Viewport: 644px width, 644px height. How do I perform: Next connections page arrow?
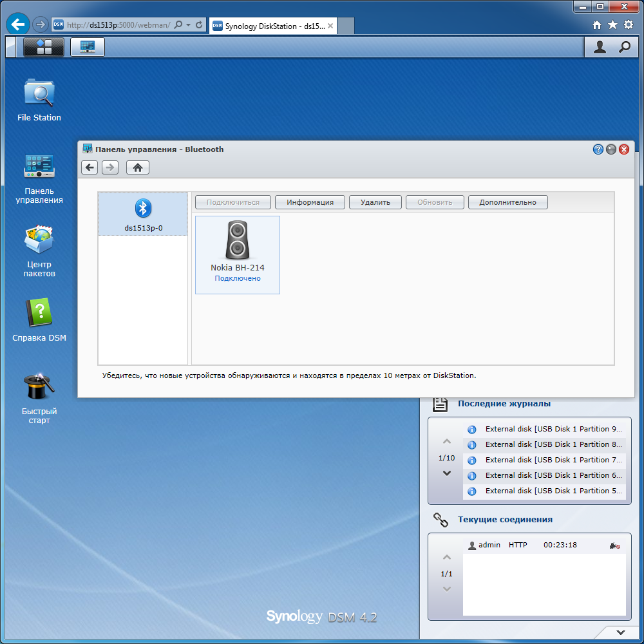click(447, 589)
